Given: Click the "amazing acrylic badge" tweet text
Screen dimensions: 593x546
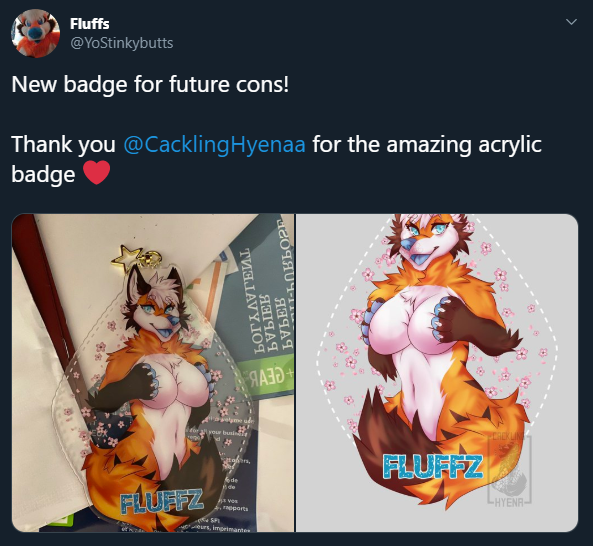Looking at the screenshot, I should [x=276, y=159].
